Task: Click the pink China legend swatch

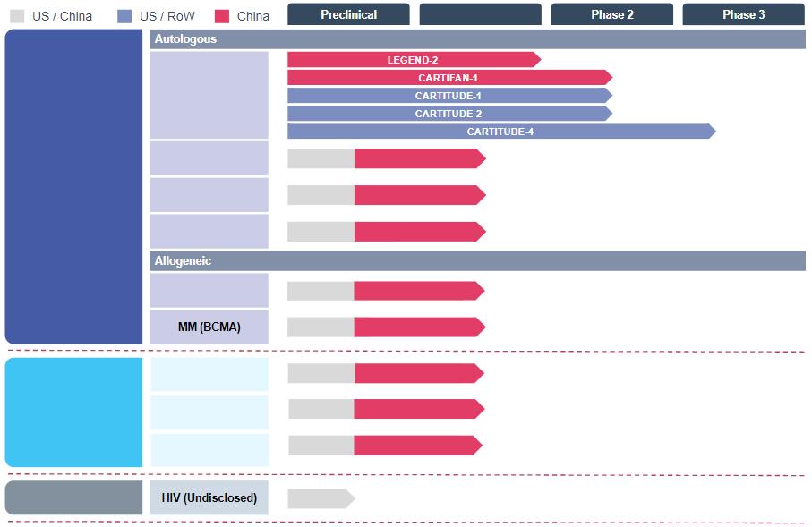Action: click(222, 15)
